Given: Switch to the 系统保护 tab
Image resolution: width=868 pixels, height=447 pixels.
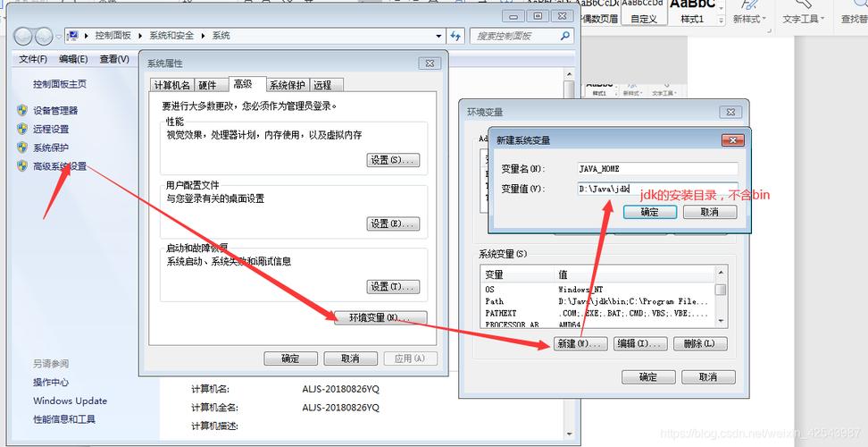Looking at the screenshot, I should 288,85.
